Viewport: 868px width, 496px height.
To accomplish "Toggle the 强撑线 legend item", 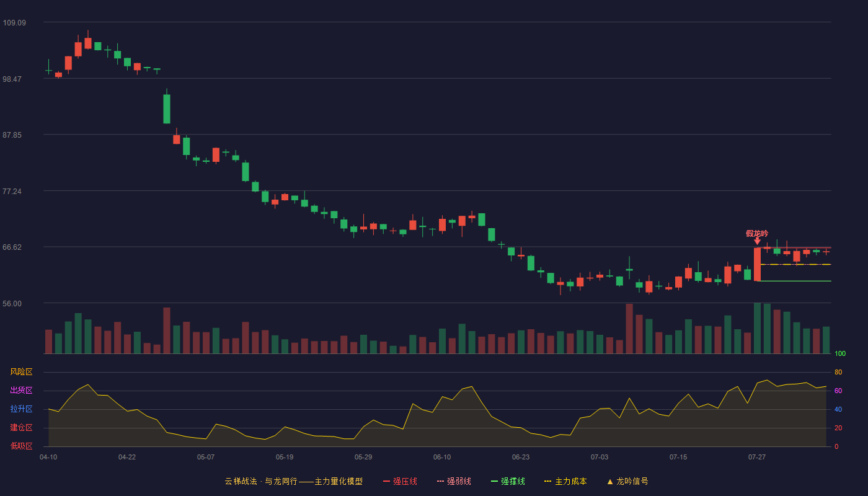I will click(508, 481).
